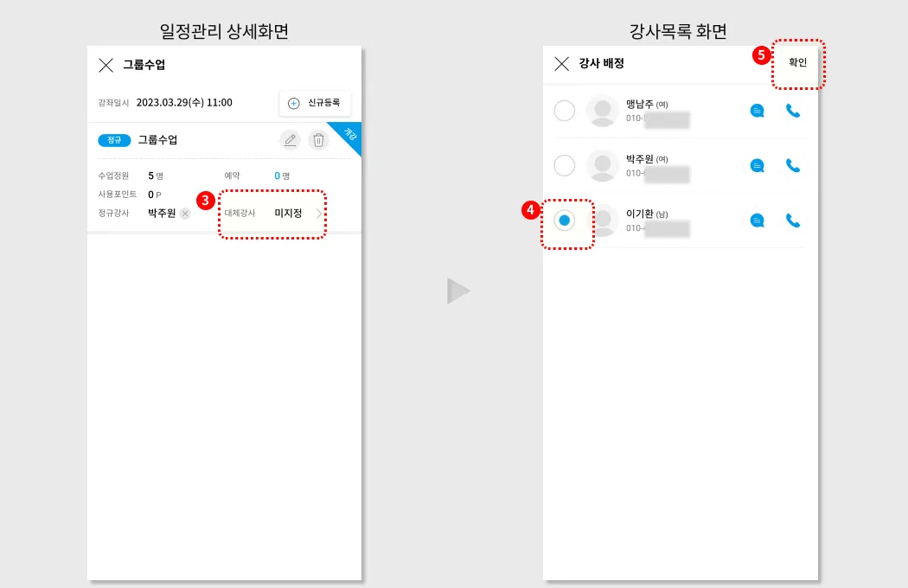Call 이기환 using the phone icon
This screenshot has width=908, height=588.
(793, 220)
